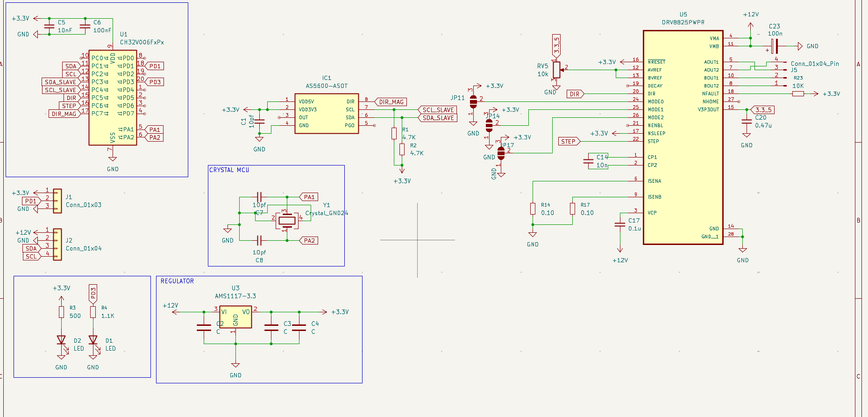The width and height of the screenshot is (868, 417).
Task: Select the CH32V006FxPx microcontroller symbol U1
Action: [x=113, y=98]
